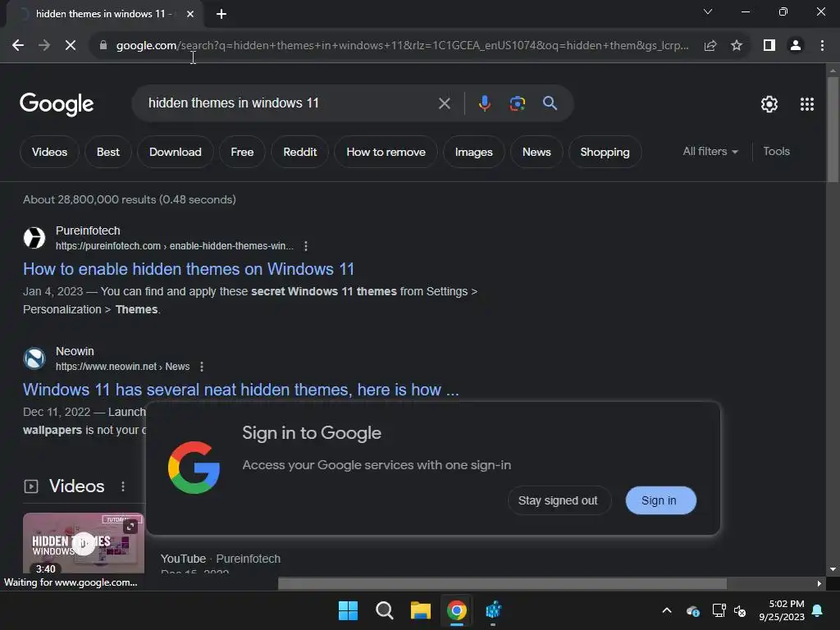Viewport: 840px width, 630px height.
Task: Go to the Google logo homepage
Action: pyautogui.click(x=57, y=104)
